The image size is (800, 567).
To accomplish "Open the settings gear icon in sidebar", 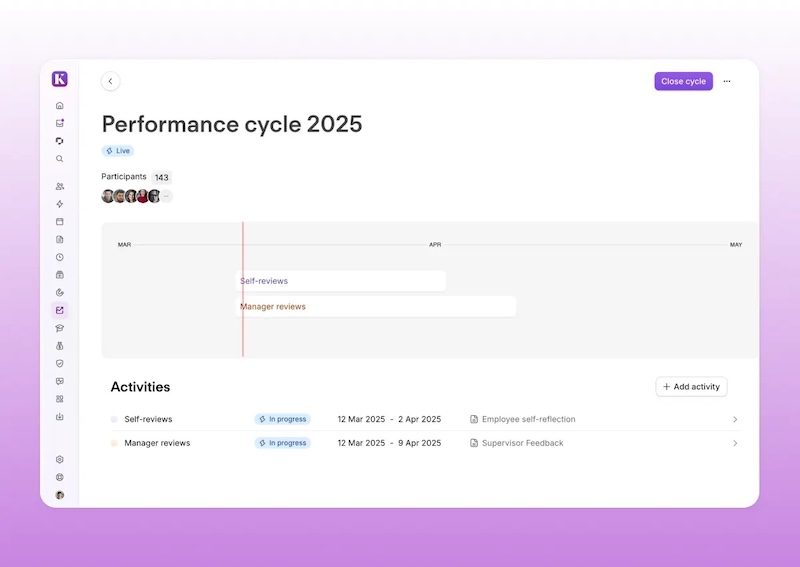I will tap(60, 459).
